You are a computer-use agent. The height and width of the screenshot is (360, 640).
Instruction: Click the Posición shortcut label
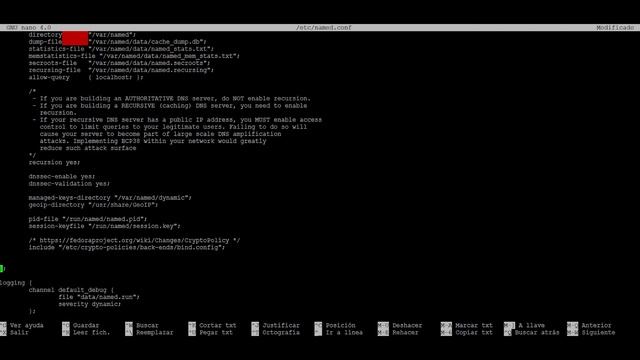[x=340, y=325]
